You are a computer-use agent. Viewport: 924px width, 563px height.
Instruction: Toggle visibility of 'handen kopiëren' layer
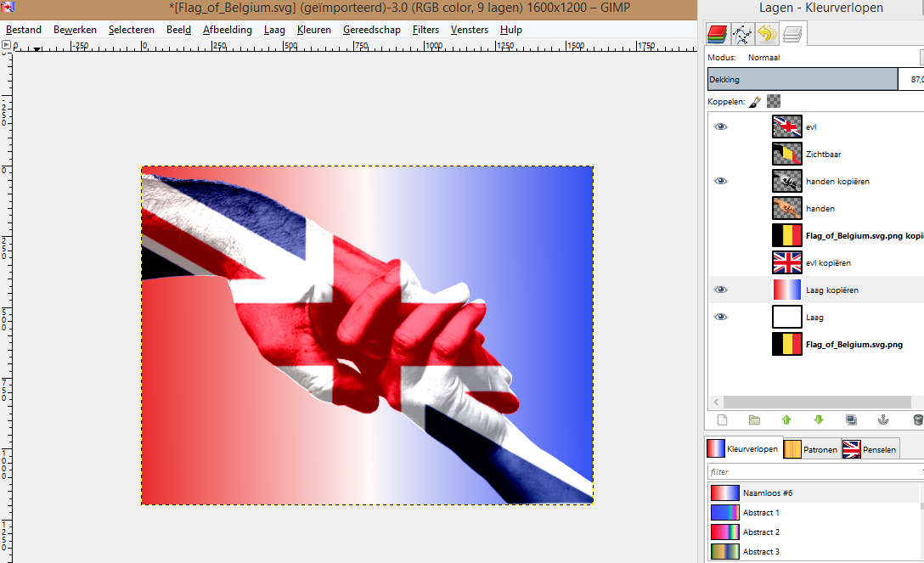[721, 181]
